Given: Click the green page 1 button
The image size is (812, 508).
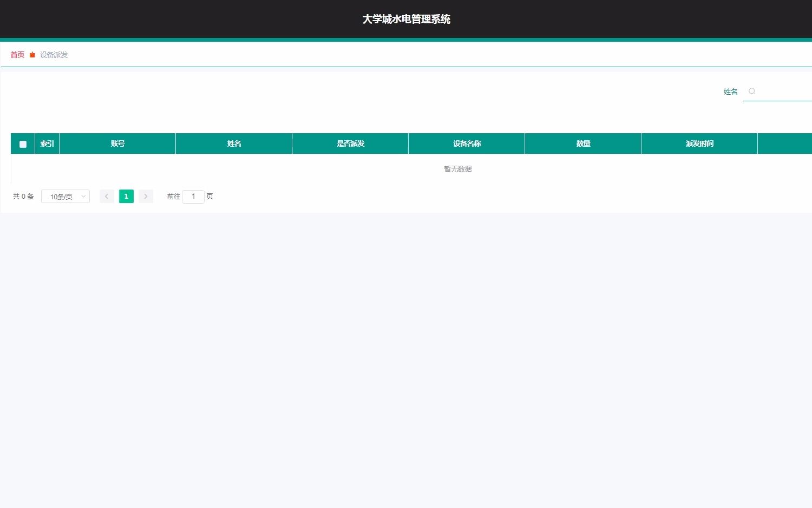Looking at the screenshot, I should (x=126, y=196).
